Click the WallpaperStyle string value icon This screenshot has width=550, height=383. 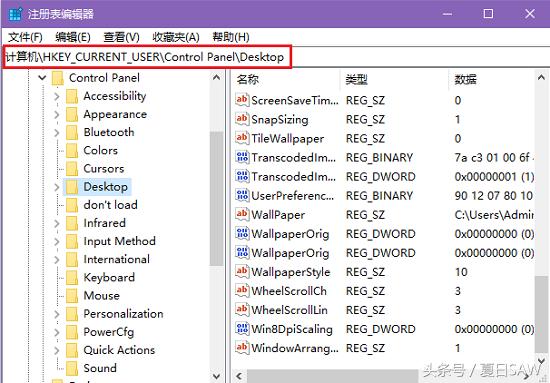tap(242, 271)
